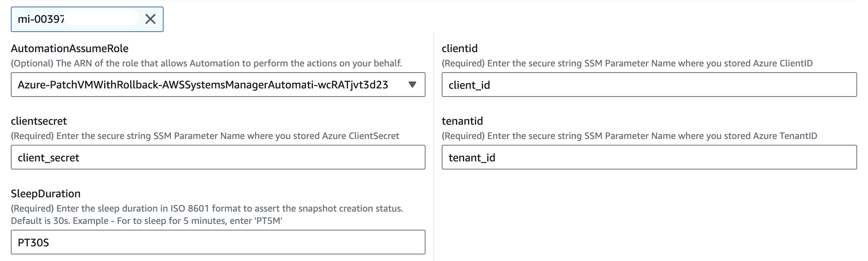Click the SleepDuration field label
Screen dimensions: 868x261
pos(46,193)
